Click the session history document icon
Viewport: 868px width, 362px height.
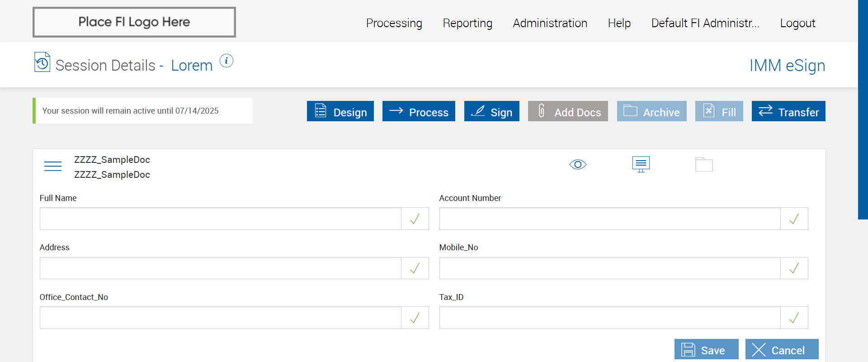[x=42, y=62]
